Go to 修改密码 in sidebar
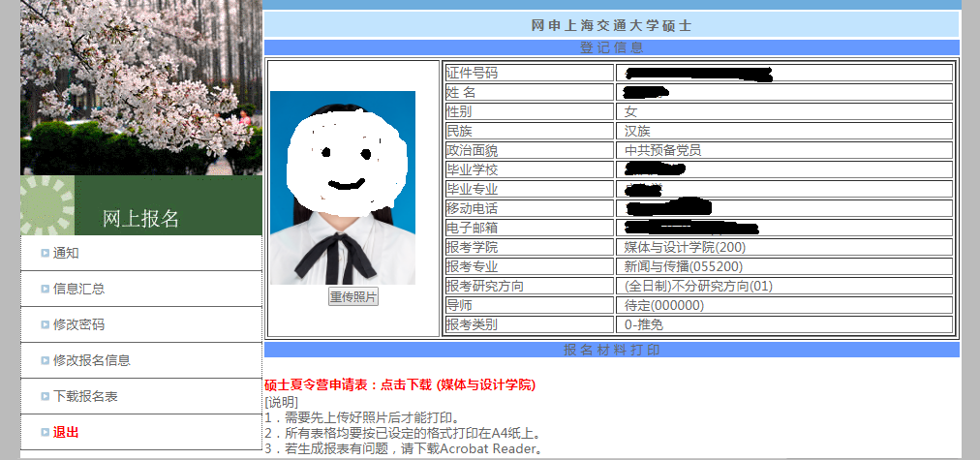The image size is (980, 460). coord(78,324)
